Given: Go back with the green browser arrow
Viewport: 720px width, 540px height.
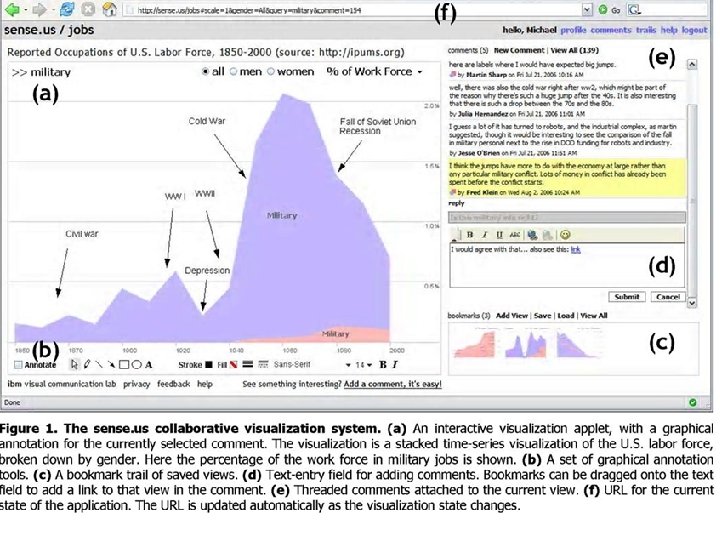Looking at the screenshot, I should (12, 9).
